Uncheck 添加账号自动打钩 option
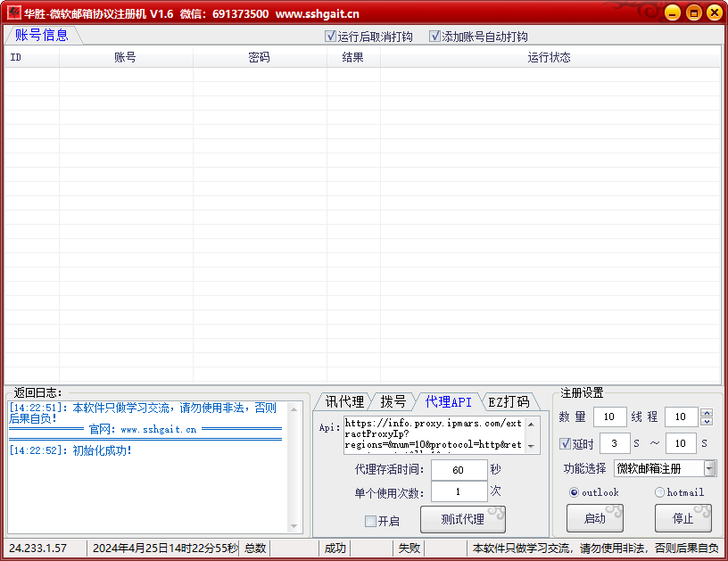 435,37
